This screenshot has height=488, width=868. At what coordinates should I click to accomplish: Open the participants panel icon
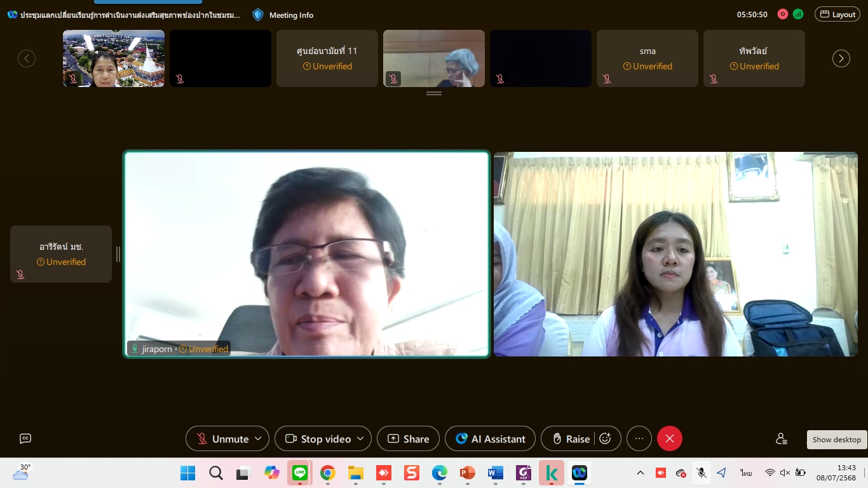pos(781,438)
